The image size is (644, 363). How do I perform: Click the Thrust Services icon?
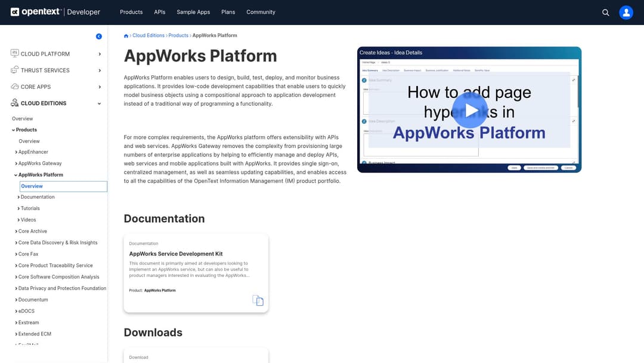15,69
